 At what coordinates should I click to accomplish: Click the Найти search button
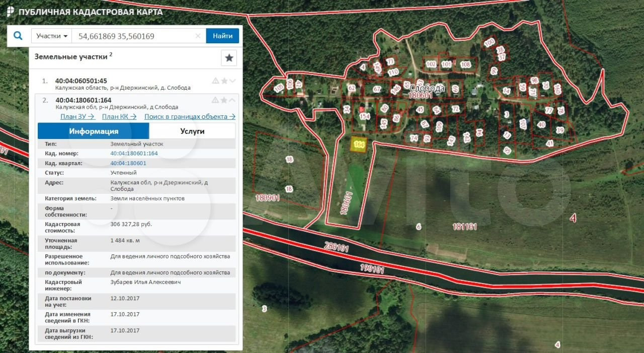[222, 36]
